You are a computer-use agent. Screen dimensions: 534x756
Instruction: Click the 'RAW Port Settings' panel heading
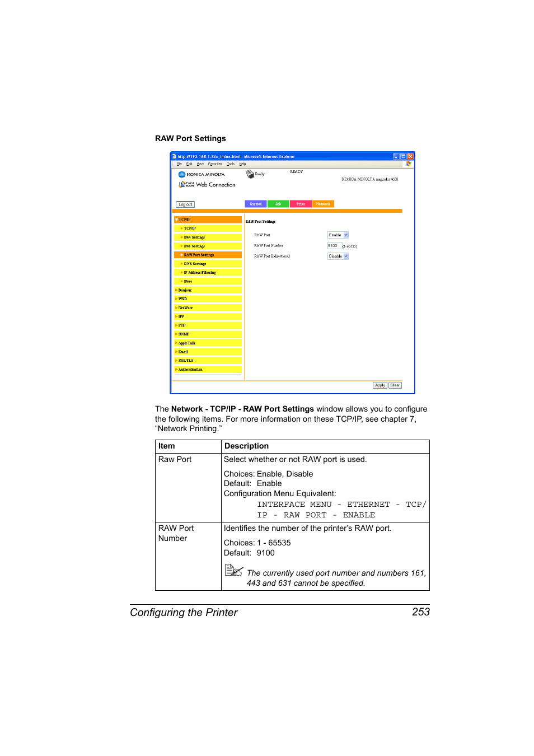261,222
